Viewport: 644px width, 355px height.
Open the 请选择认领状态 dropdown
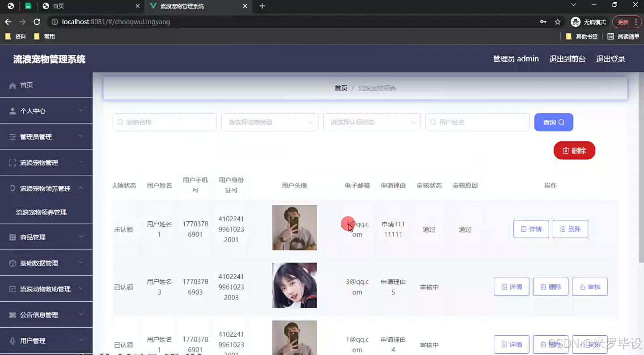372,122
